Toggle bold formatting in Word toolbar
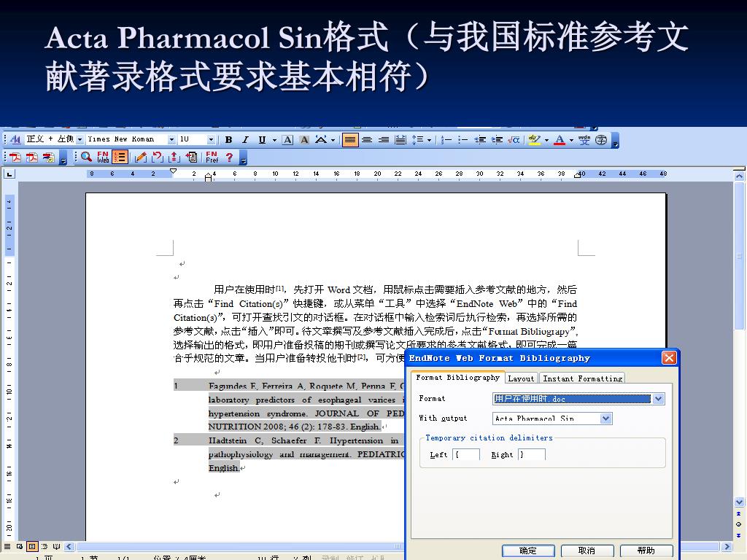This screenshot has height=560, width=747. coord(228,139)
